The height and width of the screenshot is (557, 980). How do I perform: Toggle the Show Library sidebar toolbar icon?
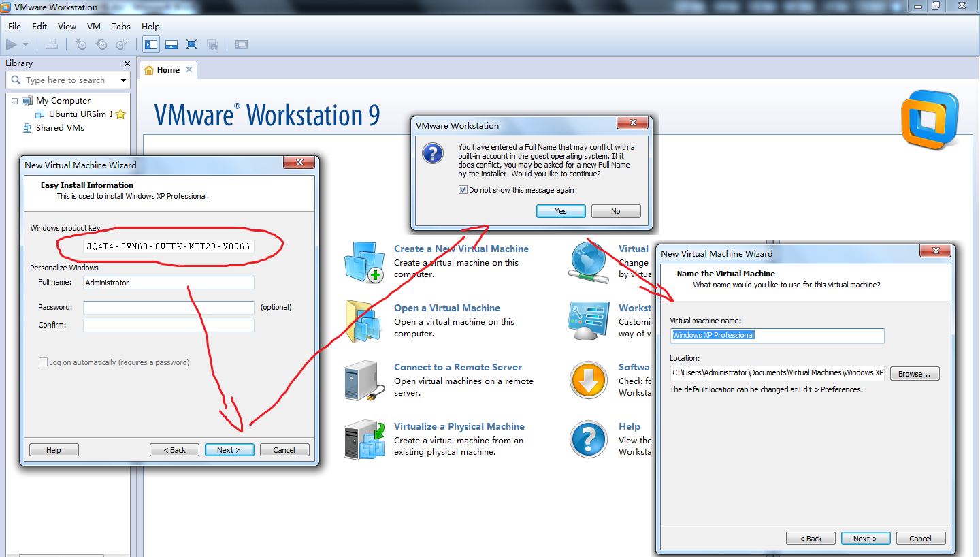[x=151, y=44]
